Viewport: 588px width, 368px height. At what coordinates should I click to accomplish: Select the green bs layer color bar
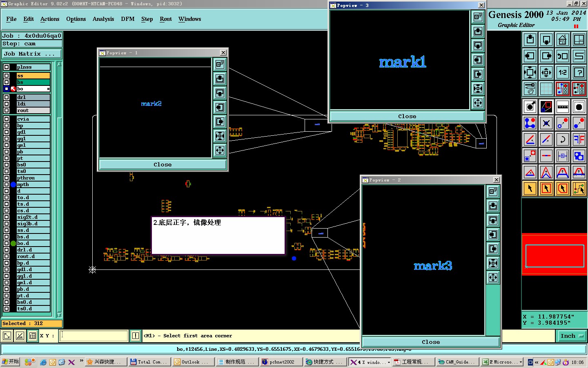(33, 82)
